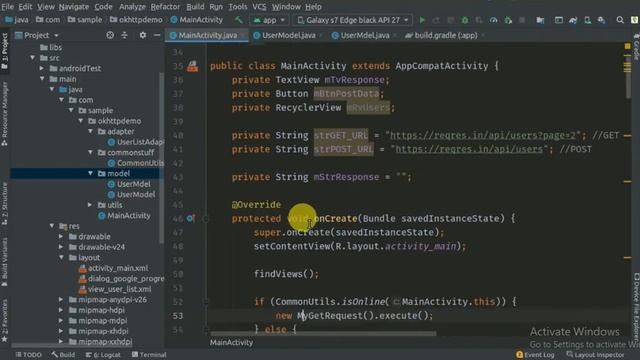Open the Build tool window
Screen dimensions: 640x360
(63, 355)
